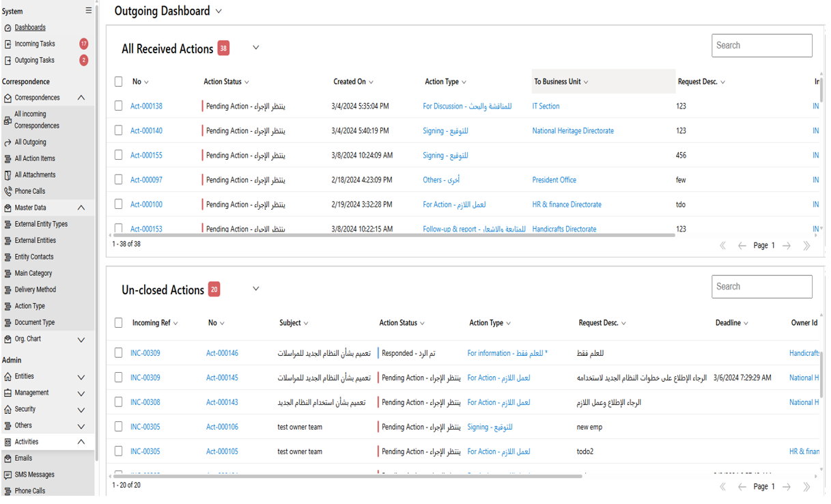The image size is (831, 504).
Task: Open the Outgoing Dashboard selector dropdown
Action: 218,11
